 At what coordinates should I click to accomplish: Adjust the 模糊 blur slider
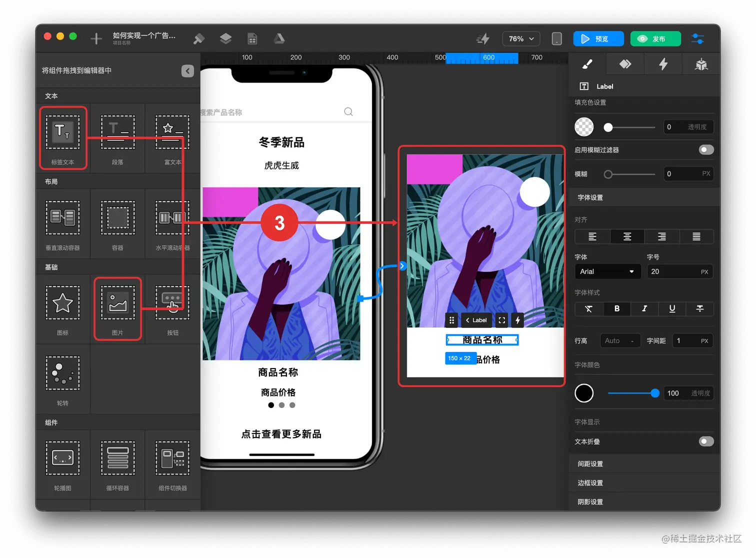tap(630, 174)
